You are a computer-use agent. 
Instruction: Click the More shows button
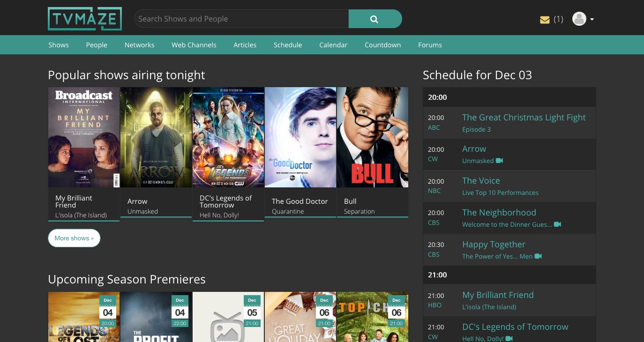tap(74, 238)
